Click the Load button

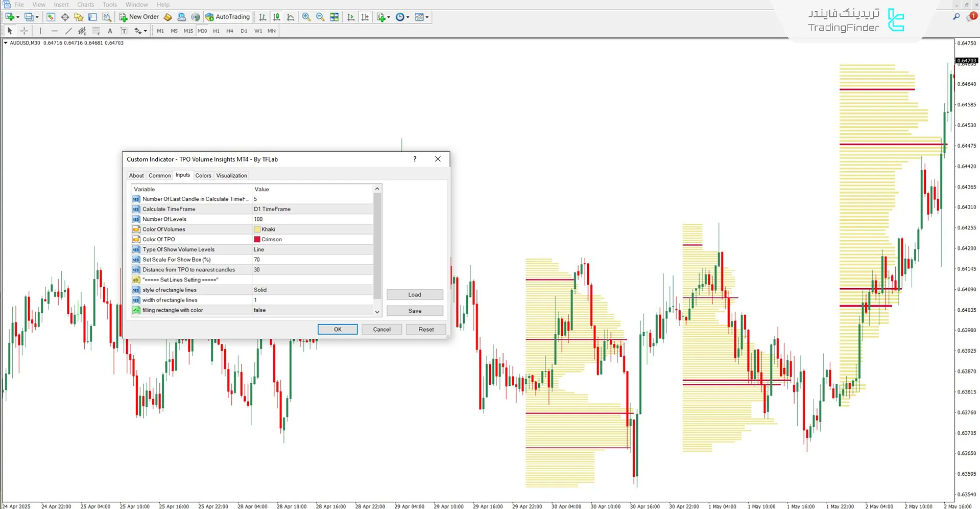[x=414, y=294]
